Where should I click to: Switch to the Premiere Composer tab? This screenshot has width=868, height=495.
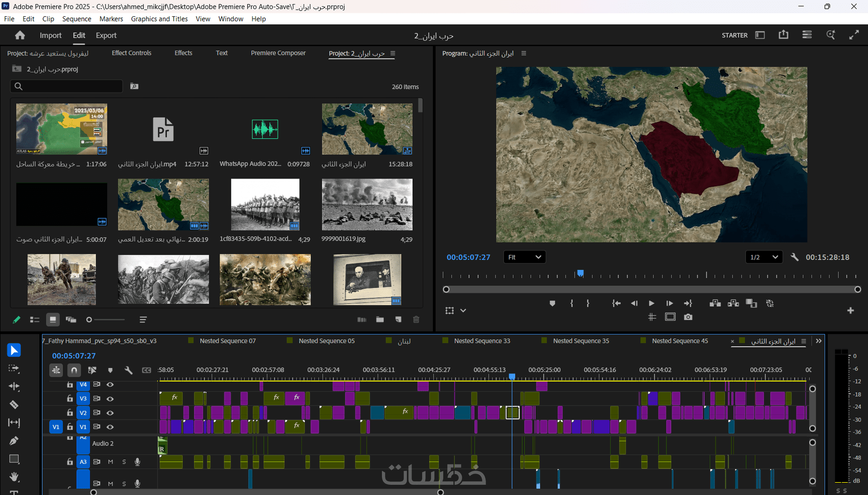[278, 53]
